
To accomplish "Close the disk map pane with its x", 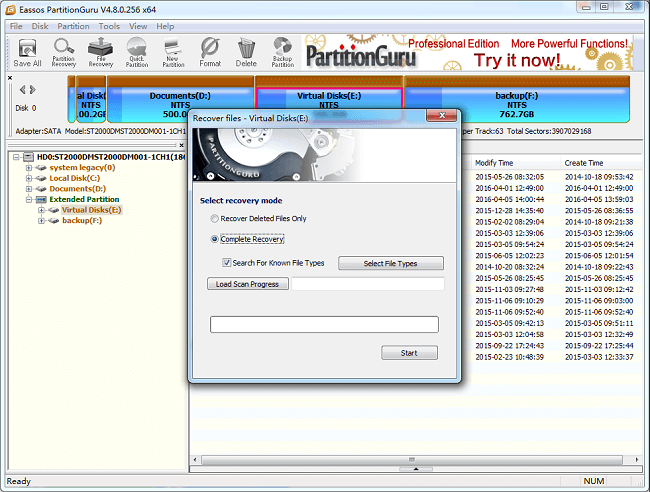I will pyautogui.click(x=10, y=78).
